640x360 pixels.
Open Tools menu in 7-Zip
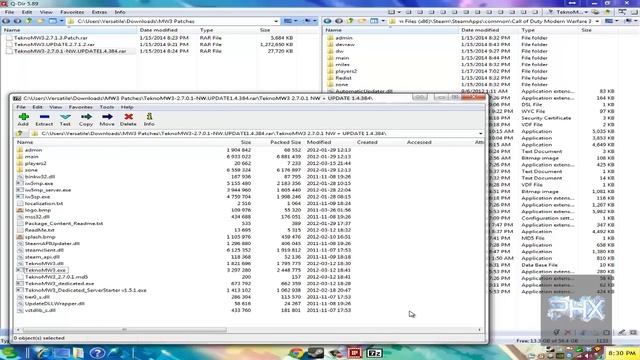pos(107,107)
